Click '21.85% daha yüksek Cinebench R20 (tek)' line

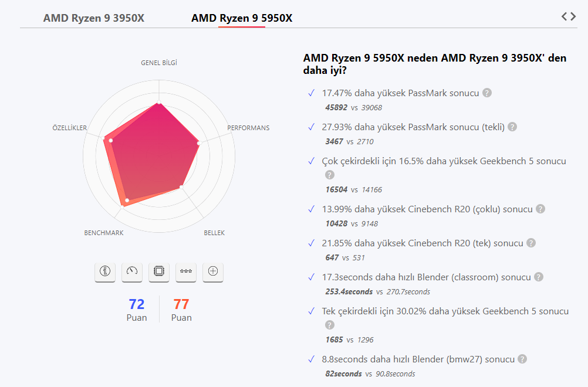tap(423, 243)
